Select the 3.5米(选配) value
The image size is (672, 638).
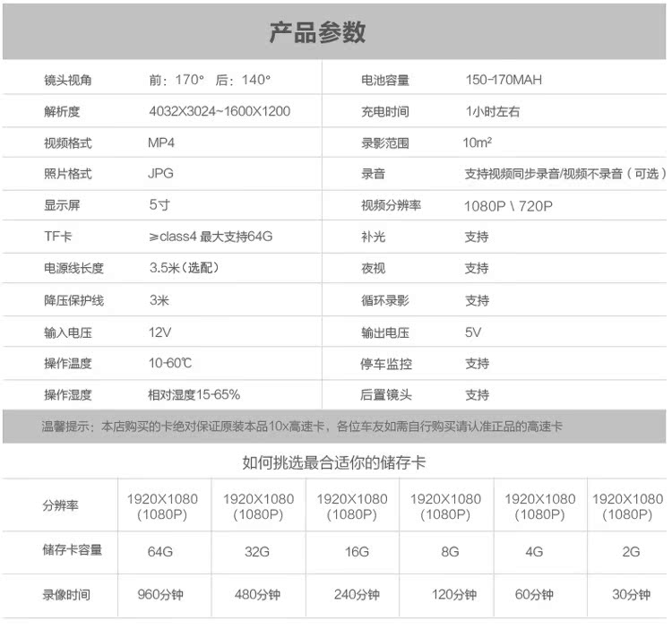[185, 268]
